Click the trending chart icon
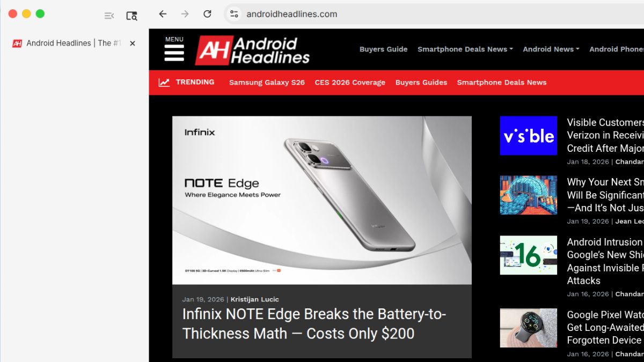The image size is (644, 362). pyautogui.click(x=164, y=83)
